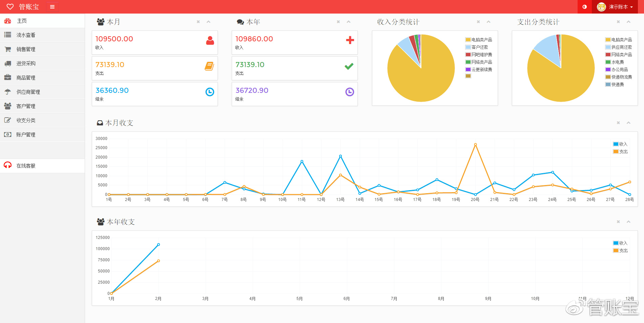
Task: Open the 演示账本 user dropdown
Action: (x=615, y=7)
